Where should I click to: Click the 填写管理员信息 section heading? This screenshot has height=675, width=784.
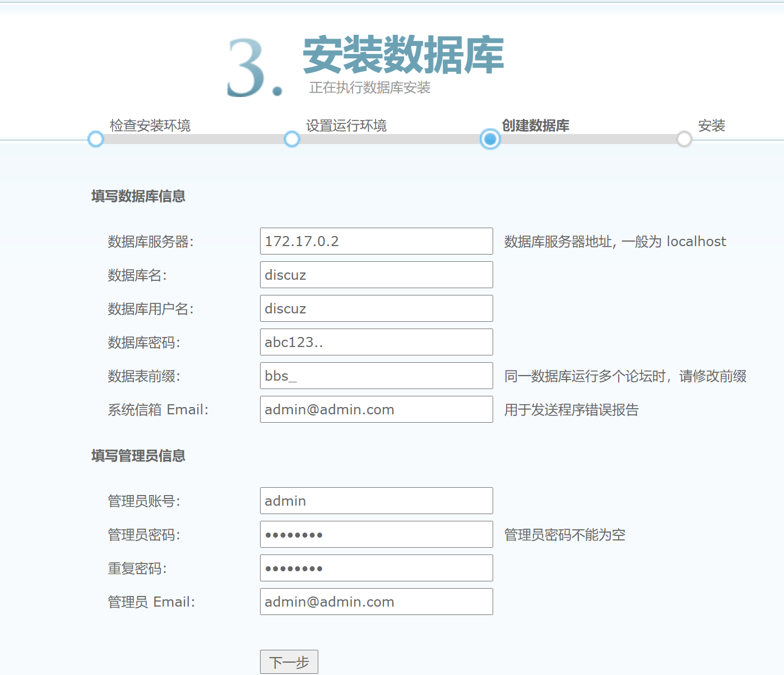tap(138, 456)
